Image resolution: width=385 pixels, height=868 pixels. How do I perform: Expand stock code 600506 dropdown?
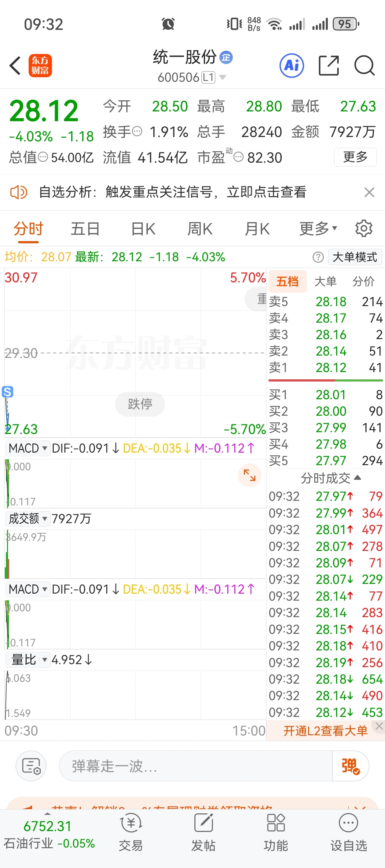(x=223, y=78)
